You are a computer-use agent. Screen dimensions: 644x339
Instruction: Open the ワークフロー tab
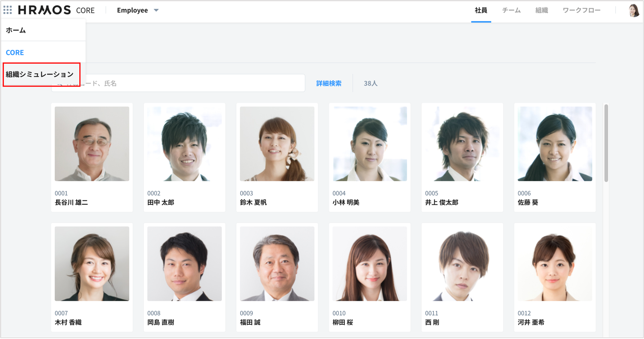(x=581, y=10)
